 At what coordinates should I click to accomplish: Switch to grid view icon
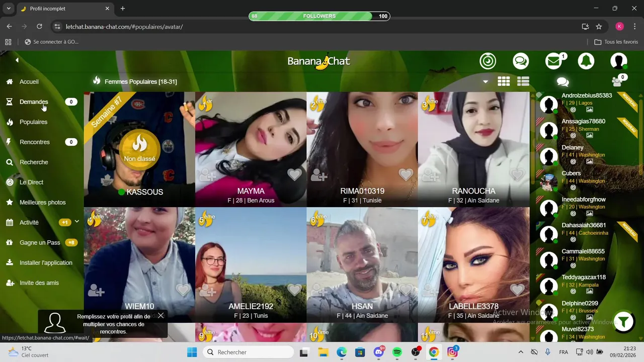pos(504,81)
